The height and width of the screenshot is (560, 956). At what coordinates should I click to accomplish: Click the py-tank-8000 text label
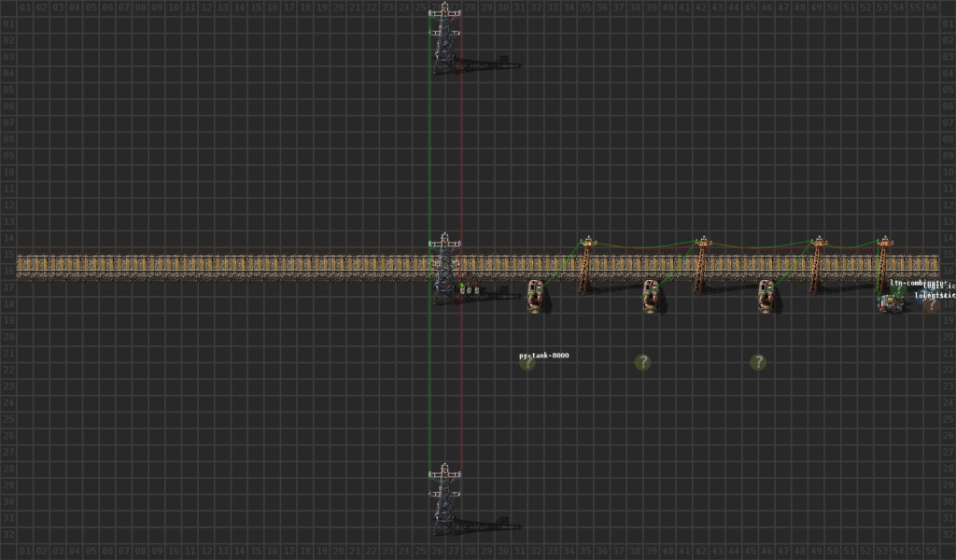point(543,355)
